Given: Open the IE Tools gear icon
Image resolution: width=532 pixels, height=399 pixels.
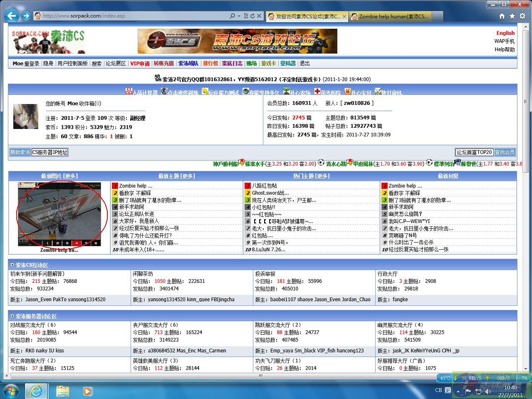Looking at the screenshot, I should pos(522,16).
